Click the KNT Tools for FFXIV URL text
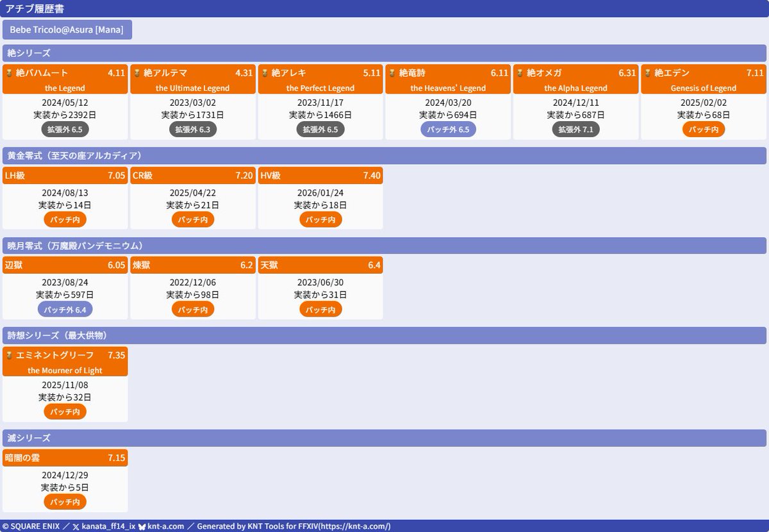 (355, 526)
